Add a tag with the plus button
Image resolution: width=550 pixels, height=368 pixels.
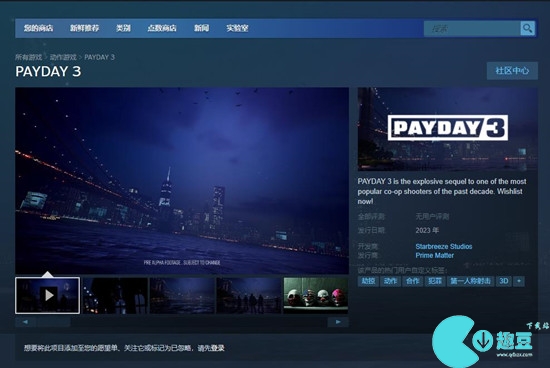pos(519,281)
